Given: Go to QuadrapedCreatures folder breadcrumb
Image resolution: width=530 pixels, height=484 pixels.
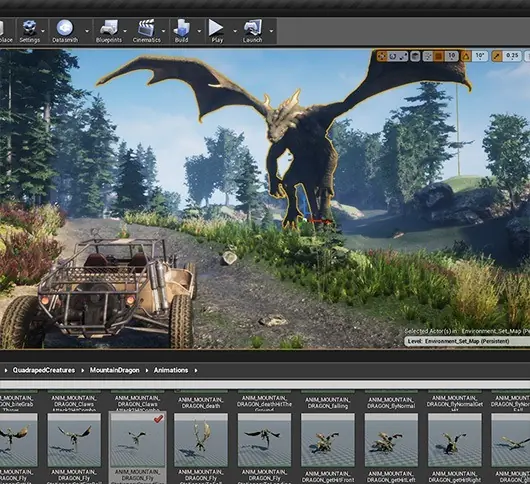Looking at the screenshot, I should pos(44,370).
